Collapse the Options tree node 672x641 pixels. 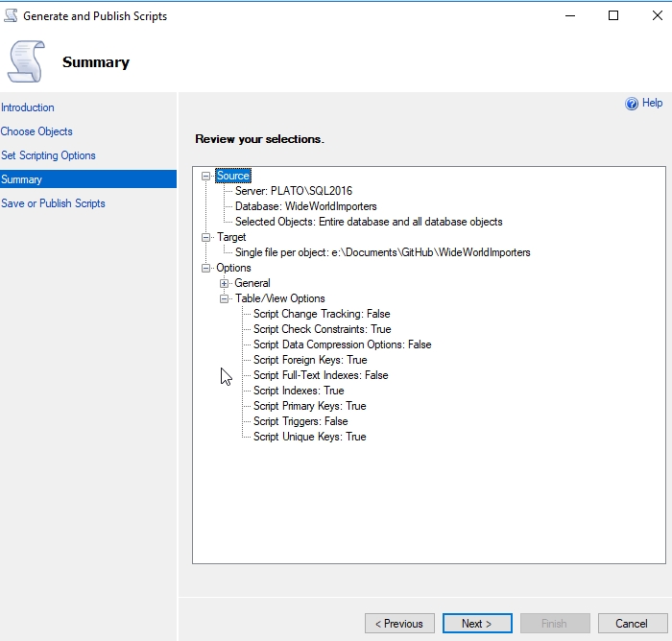coord(206,268)
